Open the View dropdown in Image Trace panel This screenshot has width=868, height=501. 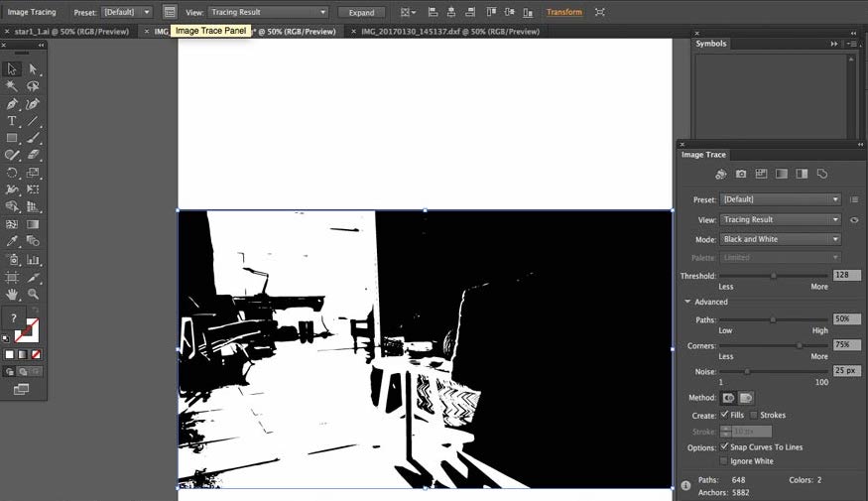point(781,219)
